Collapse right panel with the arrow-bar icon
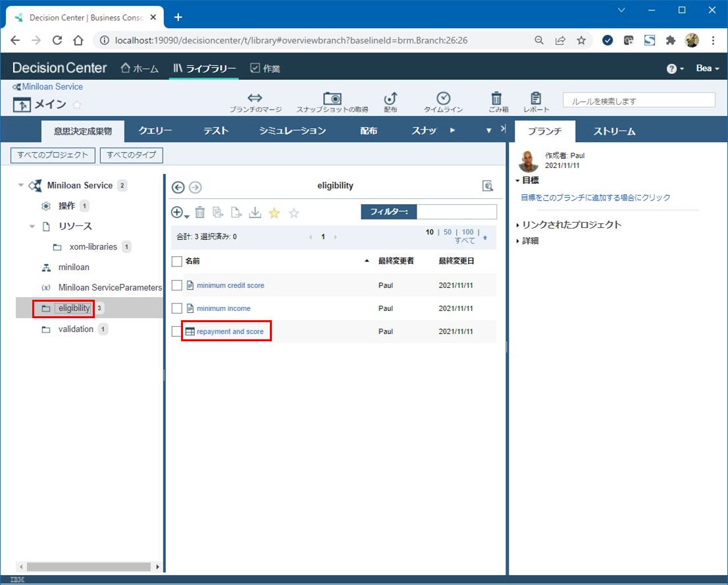 [x=504, y=130]
